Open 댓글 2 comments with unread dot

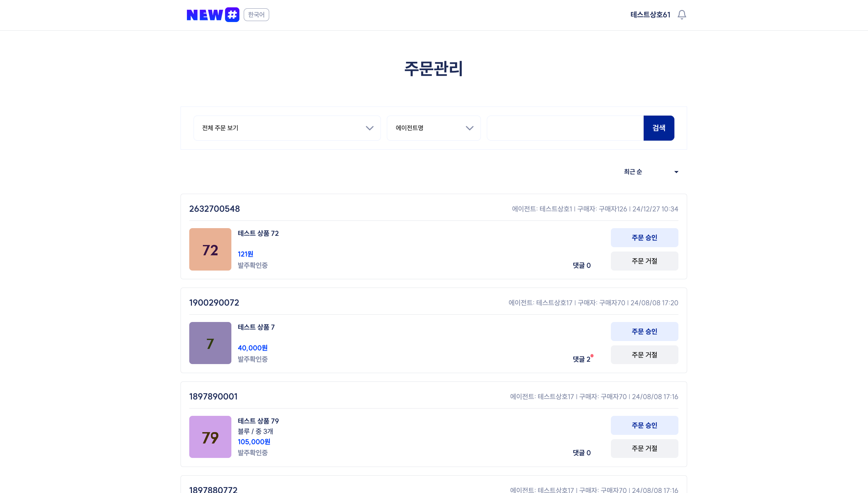pos(581,359)
